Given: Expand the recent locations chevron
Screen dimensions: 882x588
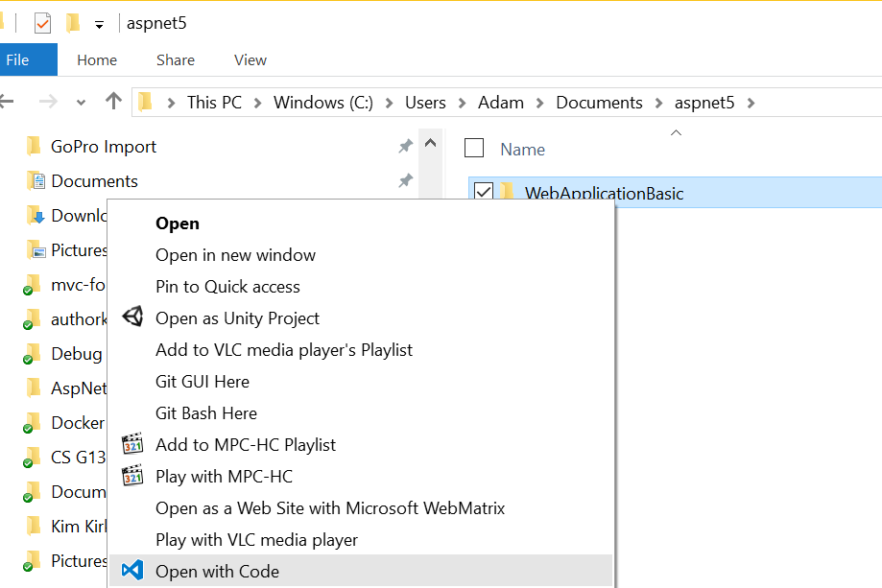Looking at the screenshot, I should 81,103.
